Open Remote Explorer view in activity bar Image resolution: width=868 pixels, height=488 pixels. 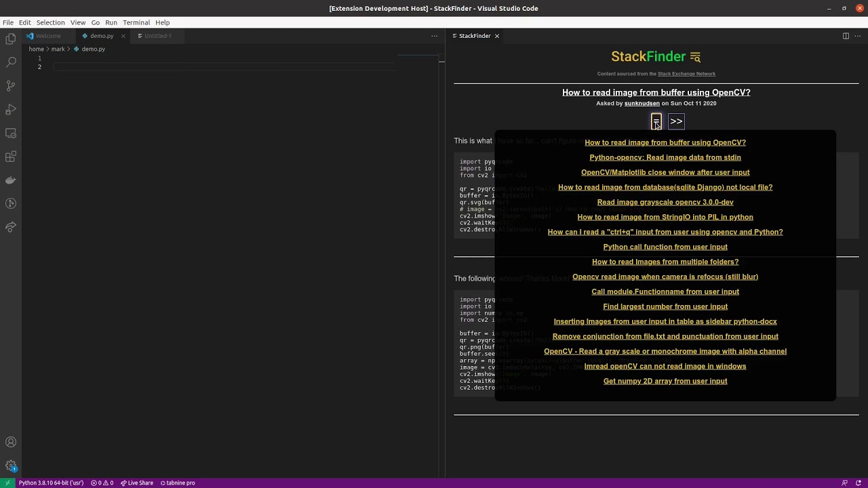(11, 134)
